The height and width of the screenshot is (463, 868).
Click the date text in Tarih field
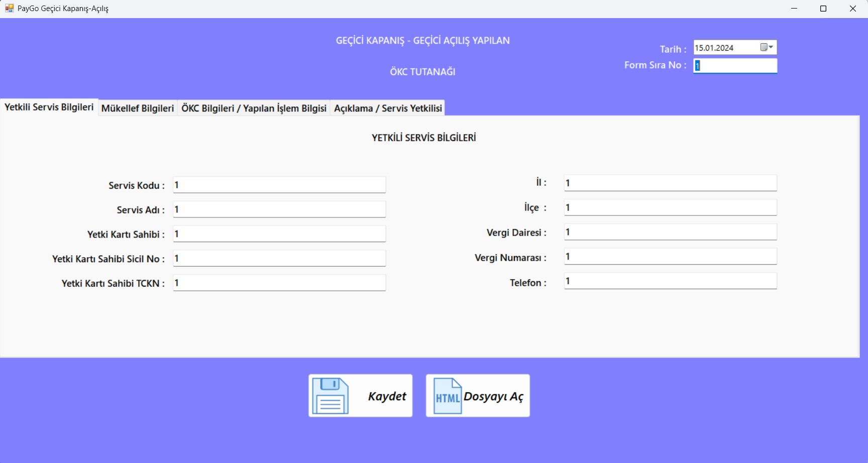coord(714,48)
